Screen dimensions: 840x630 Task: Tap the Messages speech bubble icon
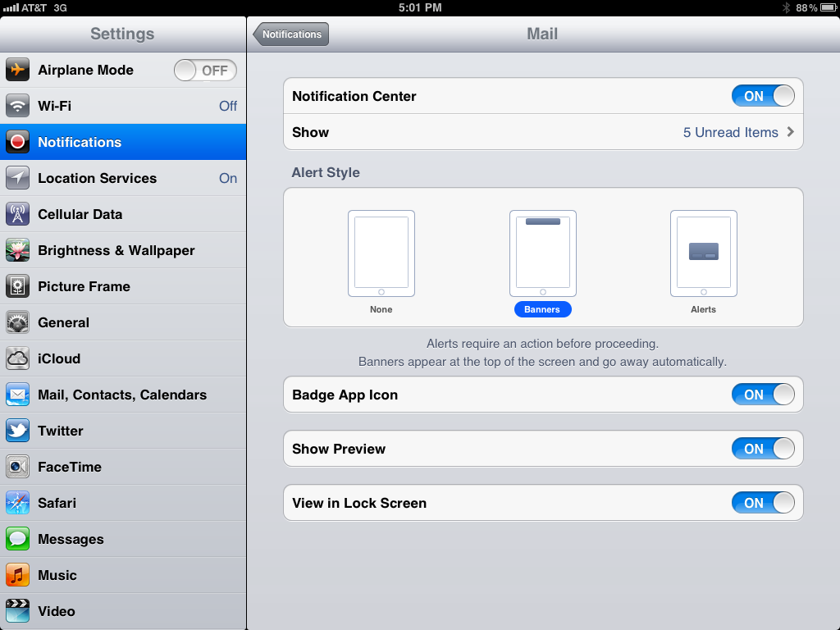click(x=18, y=539)
